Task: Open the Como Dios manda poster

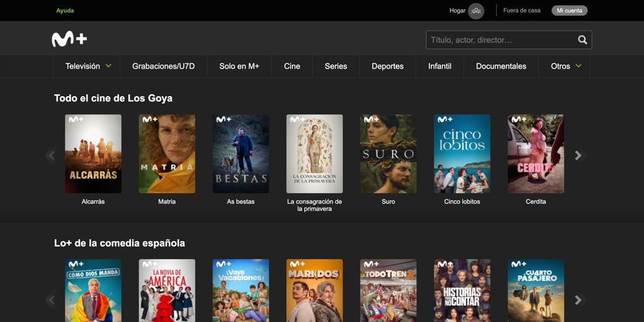Action: tap(93, 291)
